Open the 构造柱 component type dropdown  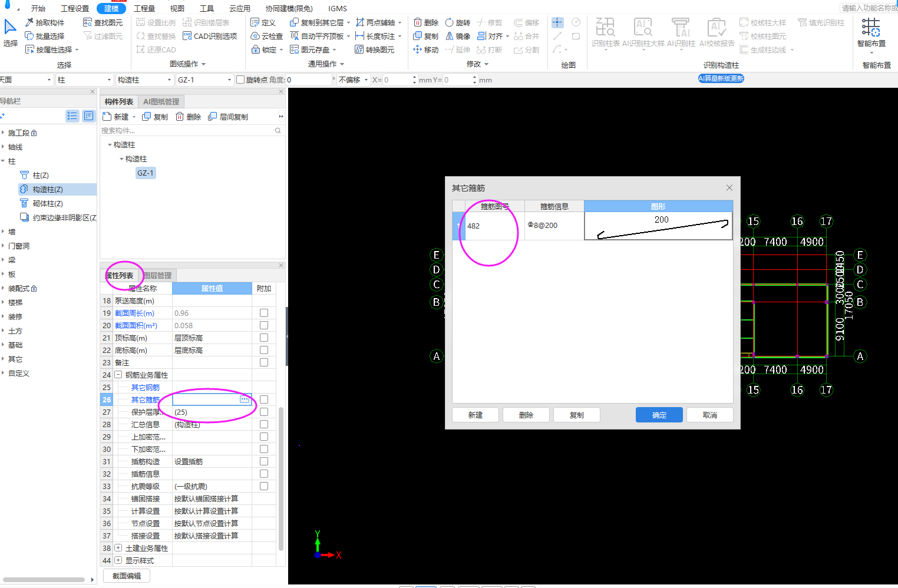click(144, 80)
